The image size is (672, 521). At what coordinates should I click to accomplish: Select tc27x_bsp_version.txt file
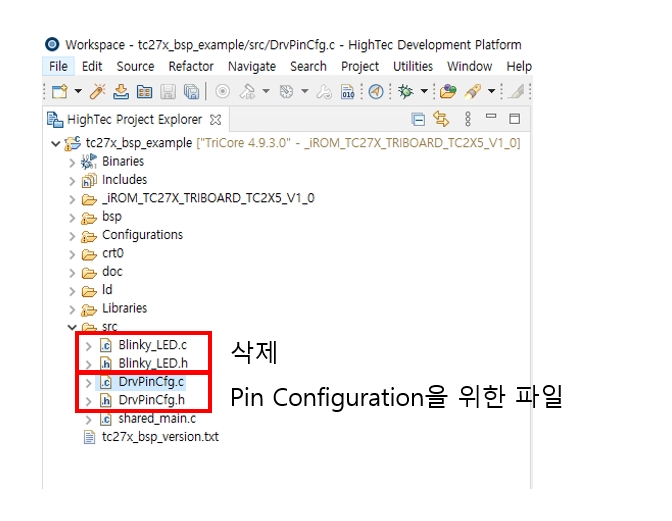click(x=160, y=437)
